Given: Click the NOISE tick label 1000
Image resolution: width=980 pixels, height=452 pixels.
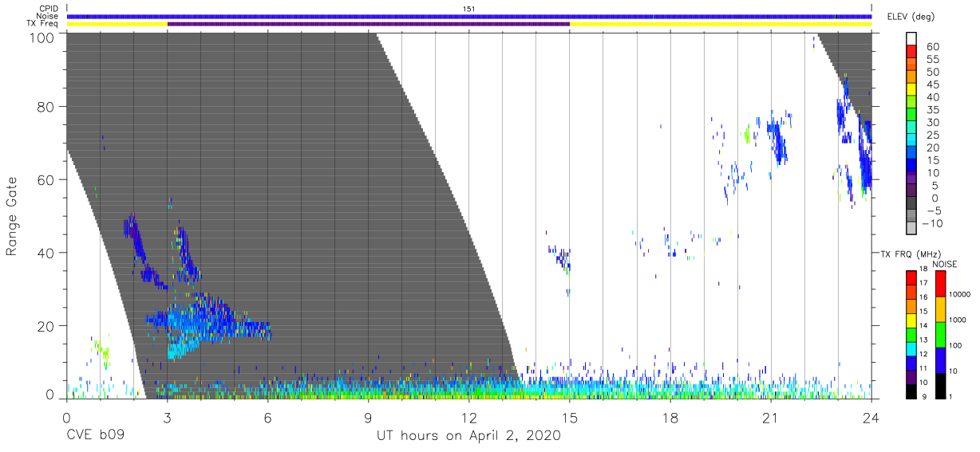Looking at the screenshot, I should point(959,319).
